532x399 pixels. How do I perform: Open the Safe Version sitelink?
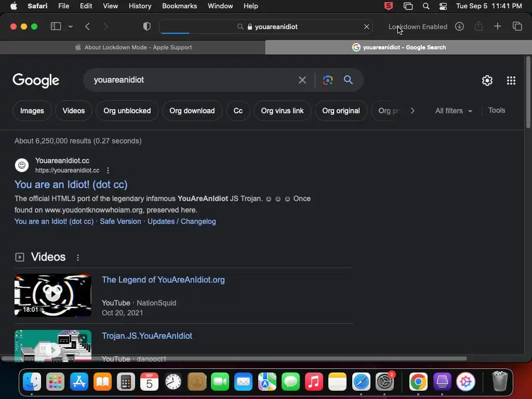[x=121, y=221]
